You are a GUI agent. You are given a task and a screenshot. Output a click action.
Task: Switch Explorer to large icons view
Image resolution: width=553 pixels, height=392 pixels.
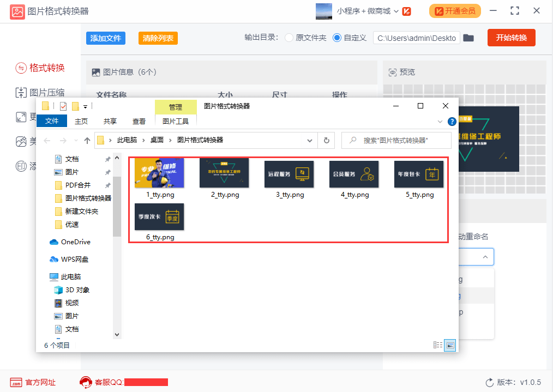point(449,345)
